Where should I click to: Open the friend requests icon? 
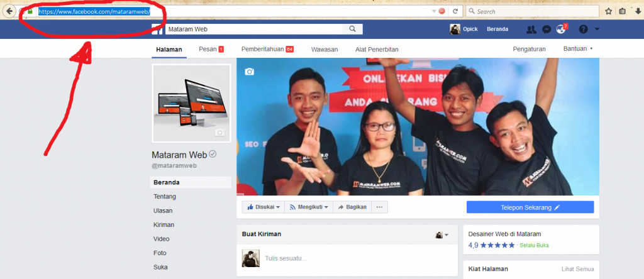coord(531,29)
